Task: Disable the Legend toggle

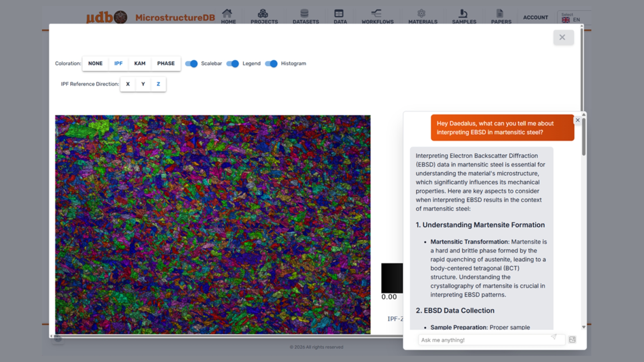Action: 233,64
